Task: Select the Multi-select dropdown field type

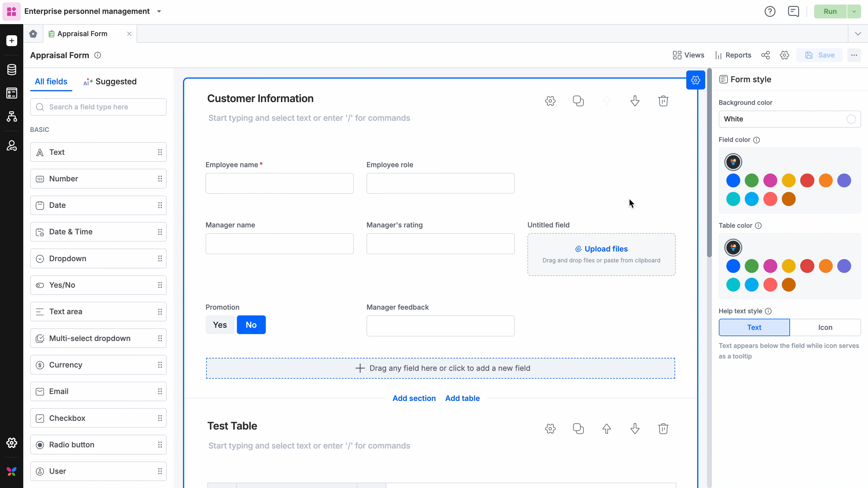Action: point(98,339)
